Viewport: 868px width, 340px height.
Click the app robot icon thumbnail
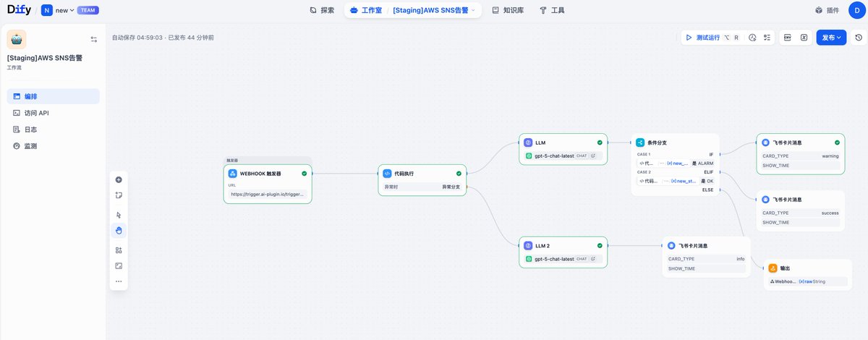pos(17,39)
